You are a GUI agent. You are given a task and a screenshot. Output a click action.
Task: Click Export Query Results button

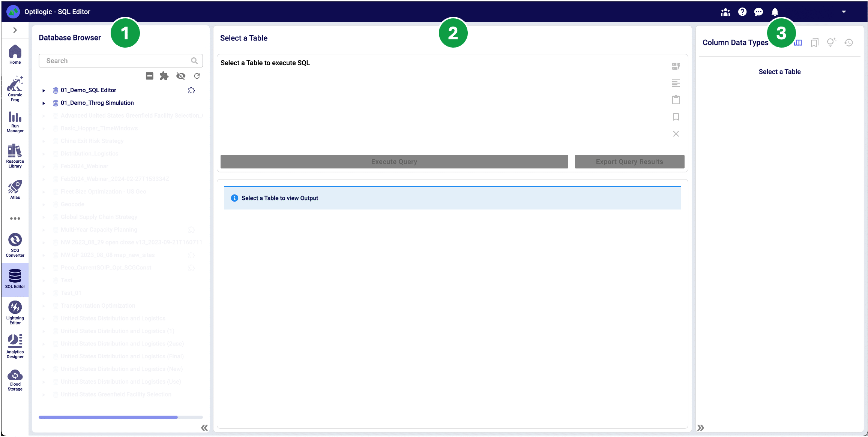629,162
